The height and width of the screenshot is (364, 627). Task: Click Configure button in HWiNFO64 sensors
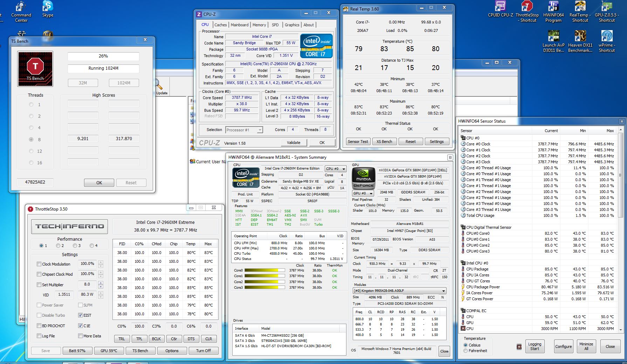[563, 346]
